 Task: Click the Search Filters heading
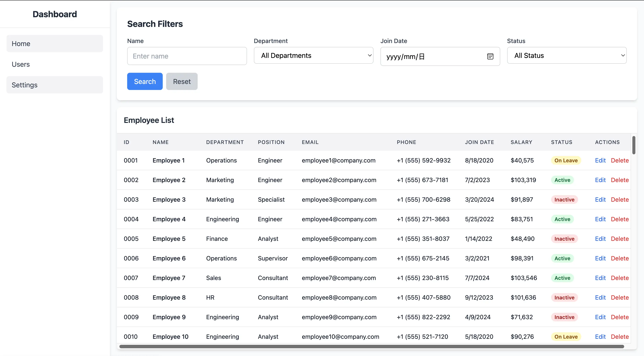pos(155,24)
